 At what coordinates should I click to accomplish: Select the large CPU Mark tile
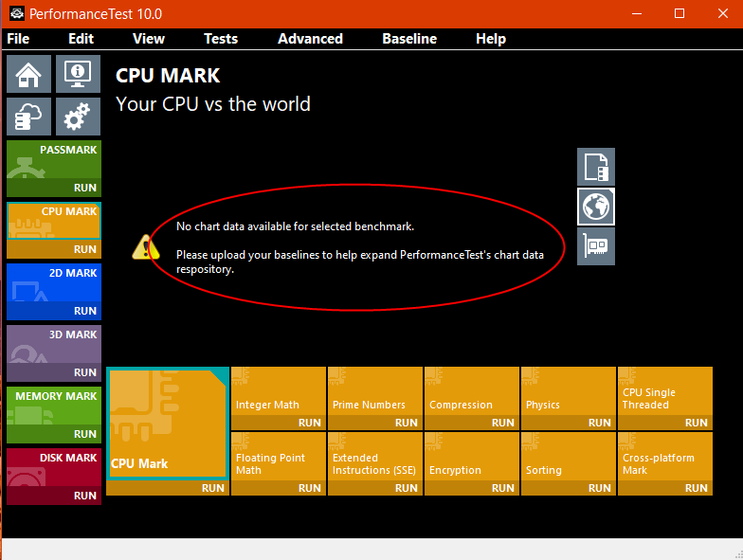[168, 424]
